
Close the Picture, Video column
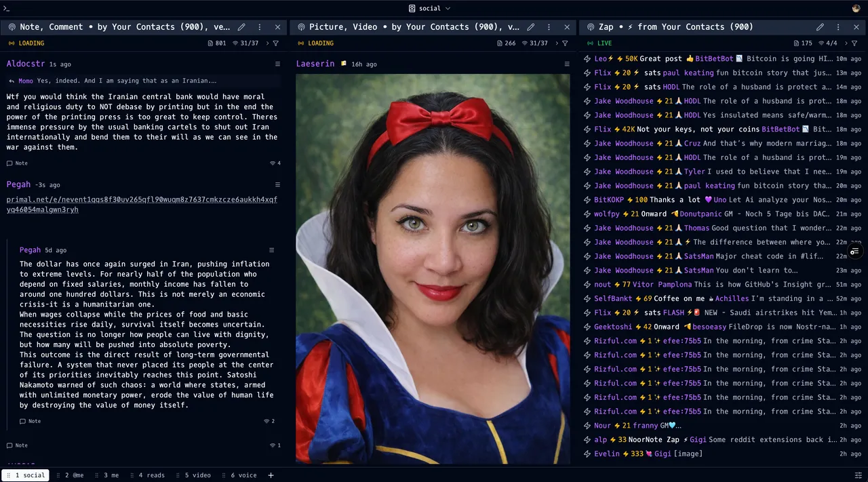(x=567, y=27)
